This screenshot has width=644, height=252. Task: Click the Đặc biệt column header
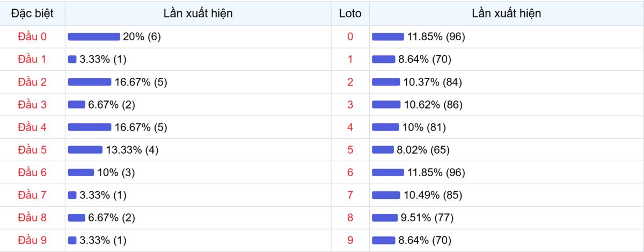32,13
